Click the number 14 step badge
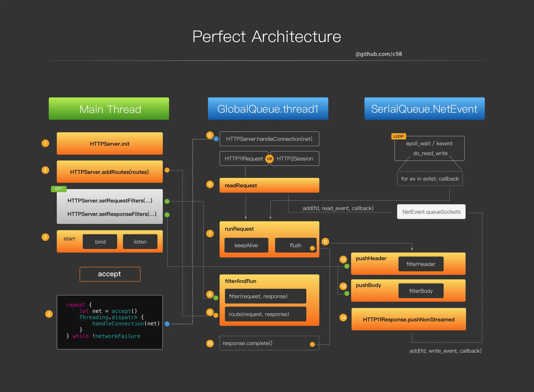The image size is (534, 392). coord(343,318)
